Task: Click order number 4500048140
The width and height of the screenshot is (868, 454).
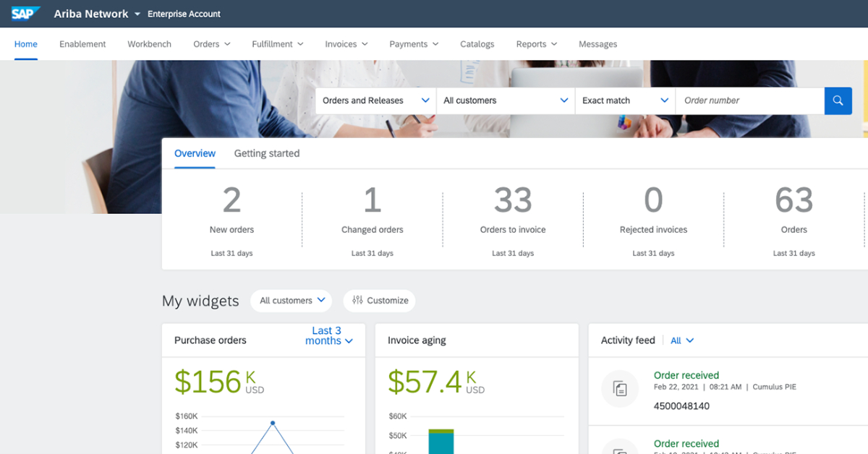Action: [x=681, y=406]
